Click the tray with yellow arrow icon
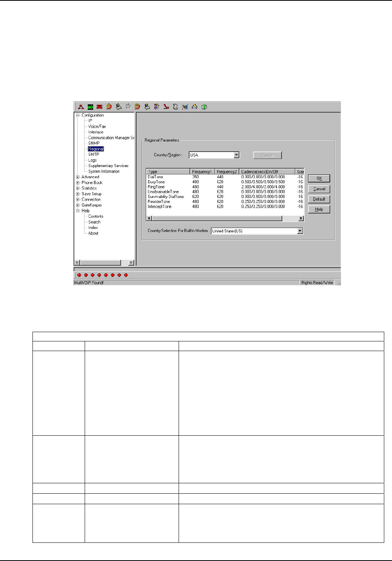The height and width of the screenshot is (561, 392). click(x=194, y=107)
